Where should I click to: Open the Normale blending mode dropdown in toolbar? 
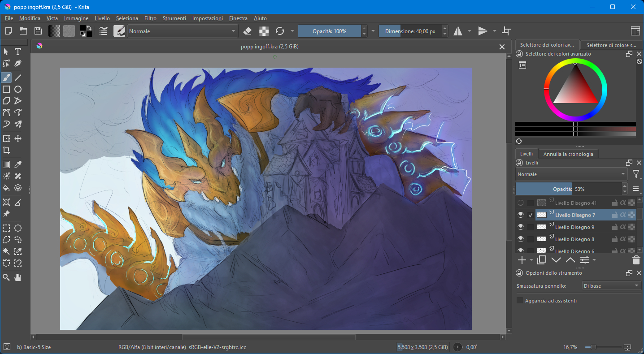183,31
